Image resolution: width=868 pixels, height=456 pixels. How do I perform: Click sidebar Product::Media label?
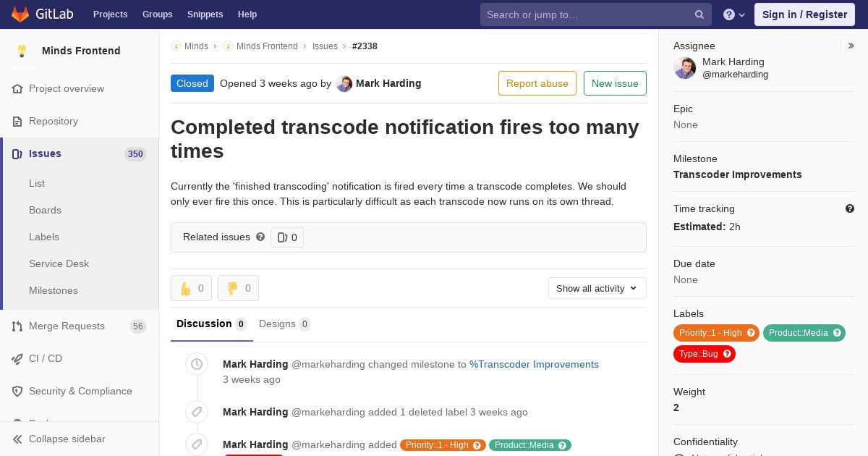tap(798, 333)
